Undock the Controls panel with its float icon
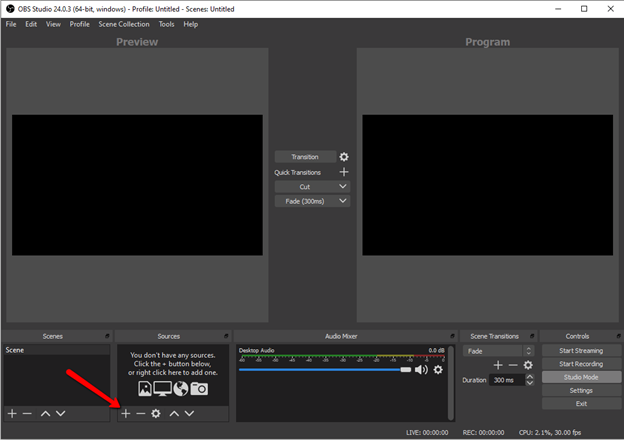The image size is (624, 440). tap(618, 336)
